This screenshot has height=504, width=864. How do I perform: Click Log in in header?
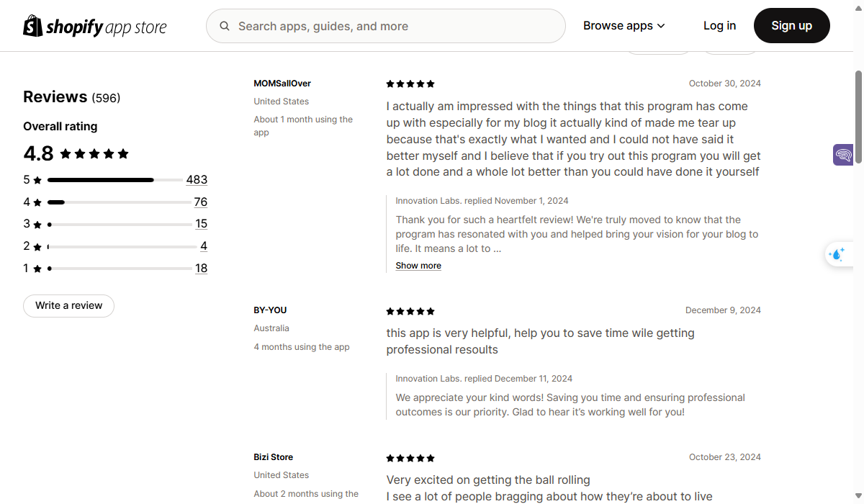(x=719, y=26)
